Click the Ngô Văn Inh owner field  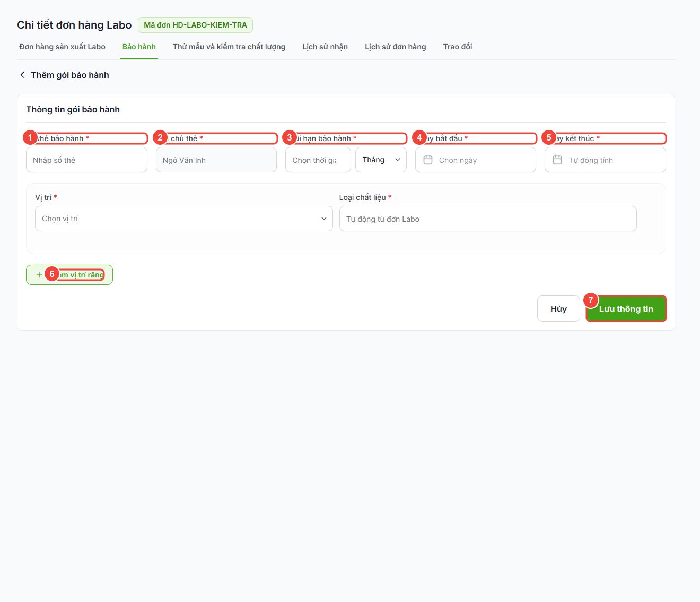pyautogui.click(x=216, y=160)
